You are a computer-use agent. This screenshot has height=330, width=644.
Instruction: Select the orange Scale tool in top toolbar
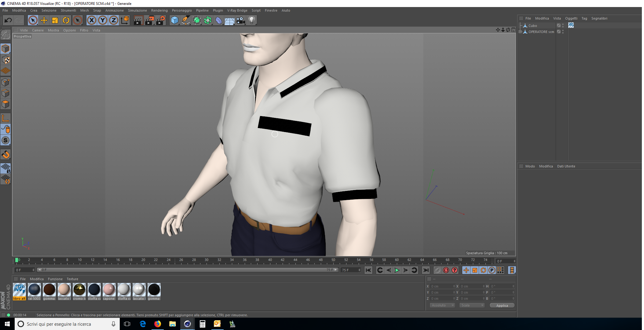55,20
